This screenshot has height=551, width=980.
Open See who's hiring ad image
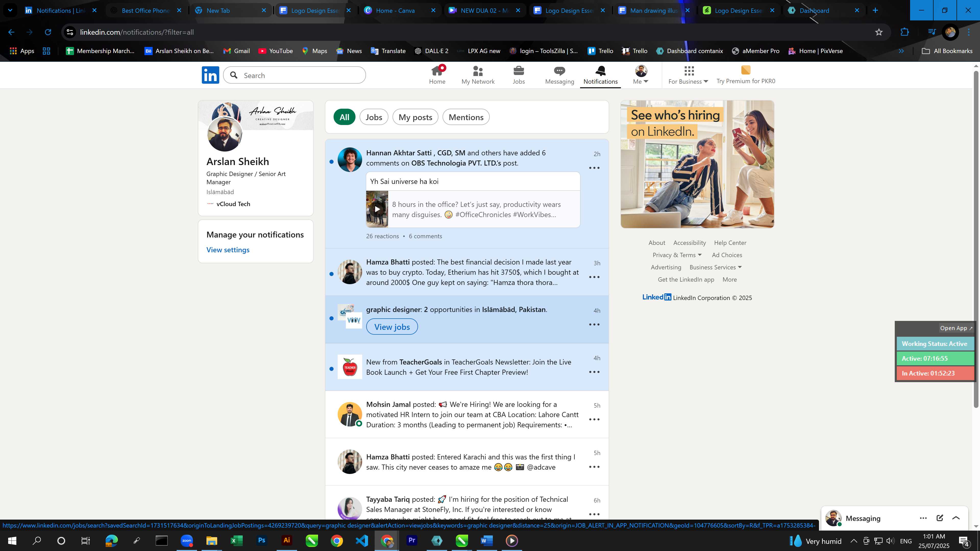[x=697, y=164]
